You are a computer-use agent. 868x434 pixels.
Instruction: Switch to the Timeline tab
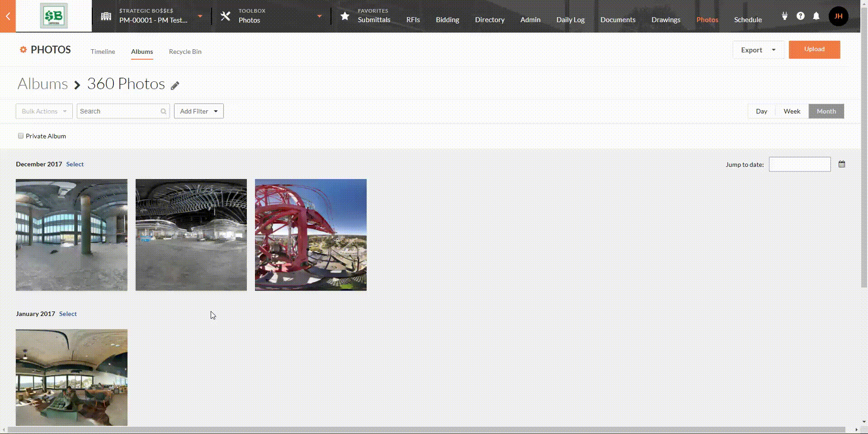[103, 52]
